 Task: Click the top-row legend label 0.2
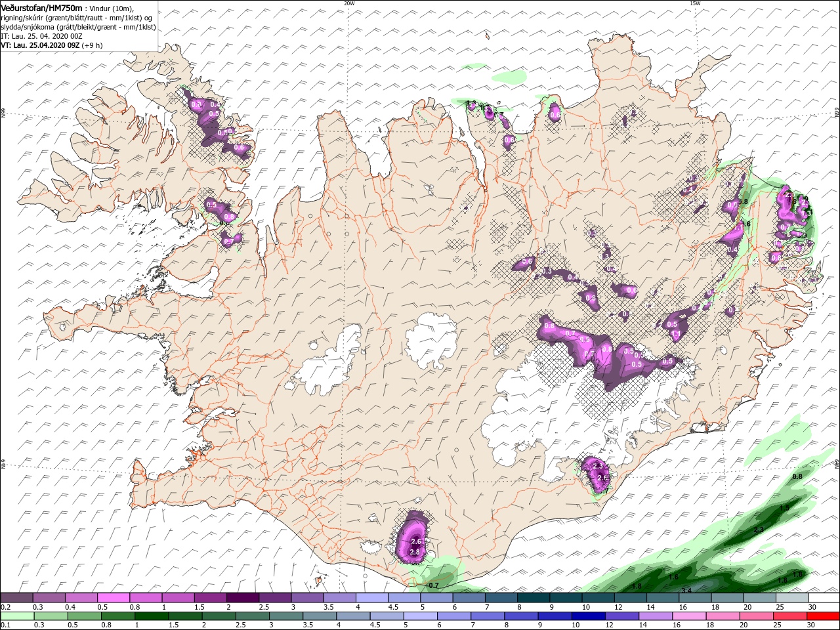5,607
